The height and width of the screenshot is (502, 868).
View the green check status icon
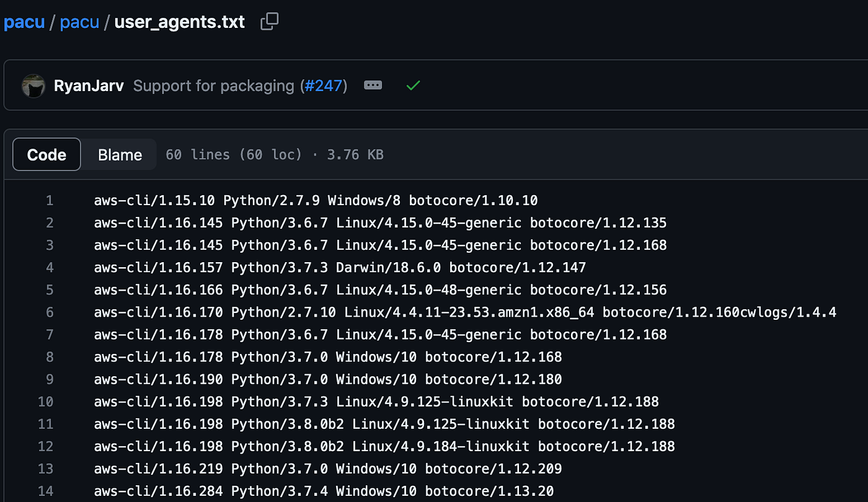413,86
